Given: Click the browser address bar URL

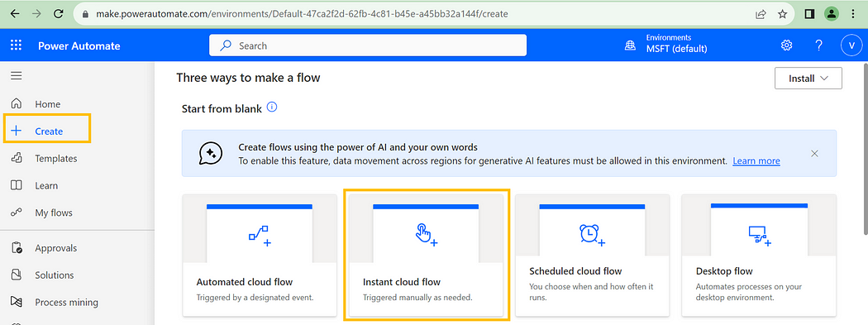Looking at the screenshot, I should pos(302,14).
